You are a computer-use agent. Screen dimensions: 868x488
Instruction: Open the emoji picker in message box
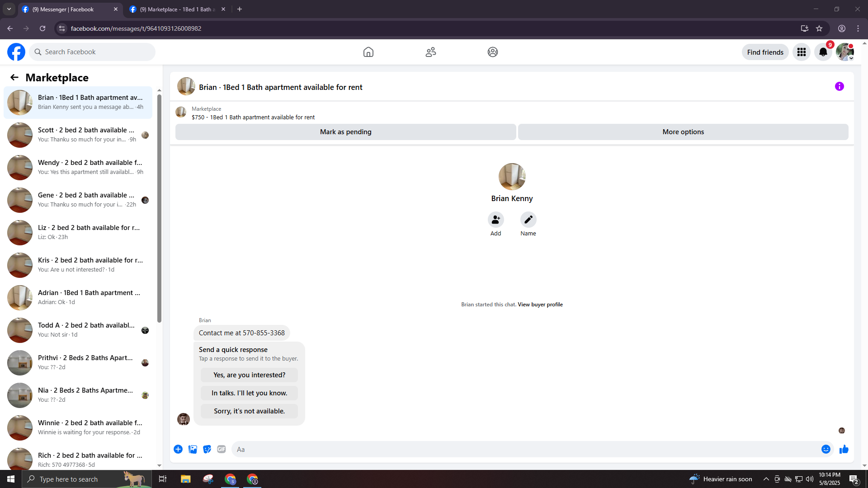826,449
